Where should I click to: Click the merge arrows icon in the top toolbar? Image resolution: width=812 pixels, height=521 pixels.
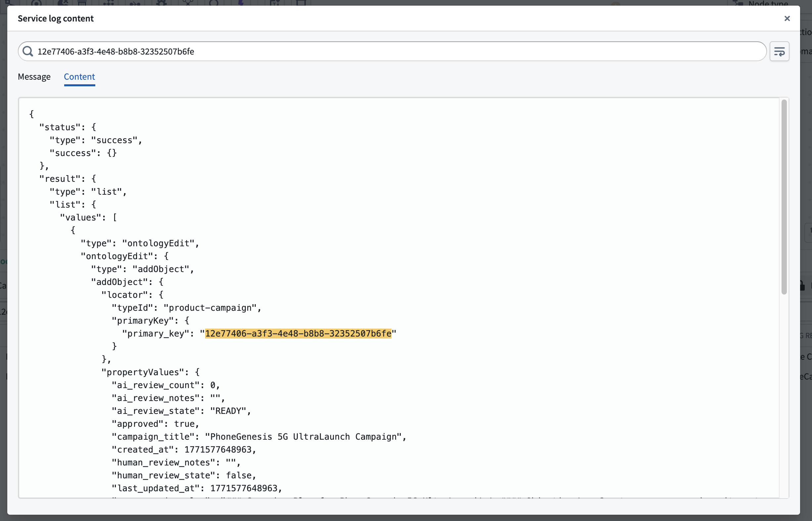point(135,3)
